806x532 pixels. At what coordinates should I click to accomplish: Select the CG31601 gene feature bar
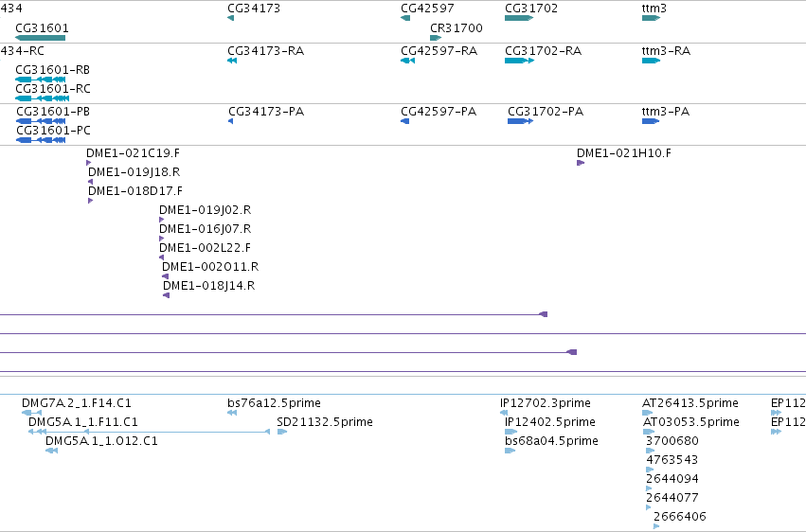(x=41, y=38)
